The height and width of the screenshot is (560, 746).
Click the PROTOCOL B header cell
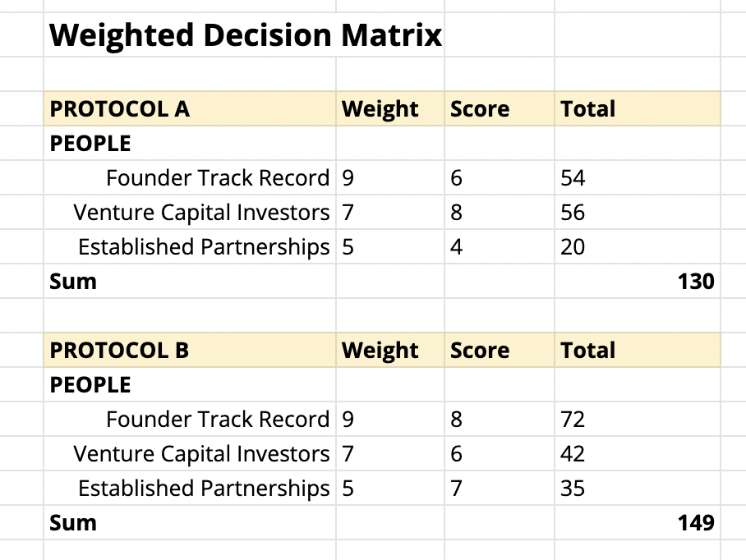pos(190,351)
